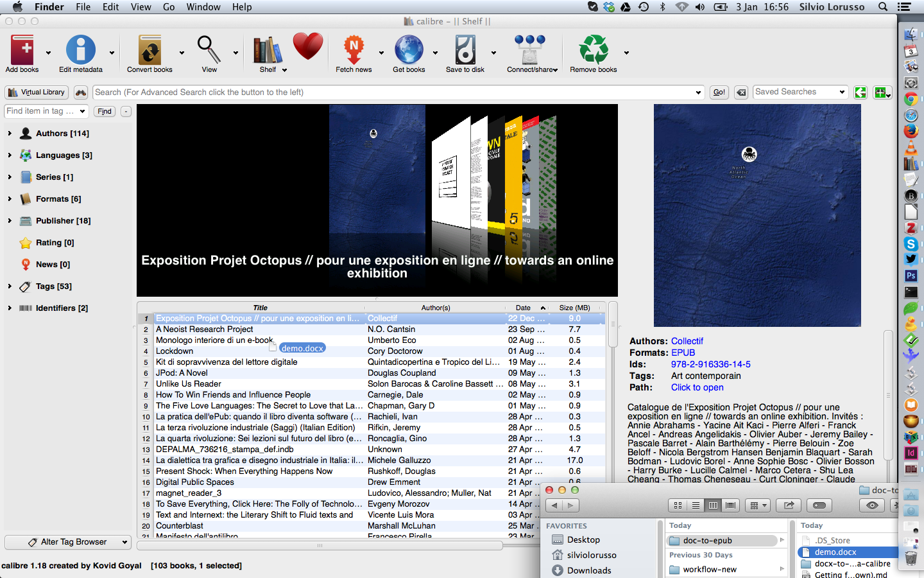The width and height of the screenshot is (924, 578).
Task: Click the Find button in tag browser
Action: tap(105, 112)
